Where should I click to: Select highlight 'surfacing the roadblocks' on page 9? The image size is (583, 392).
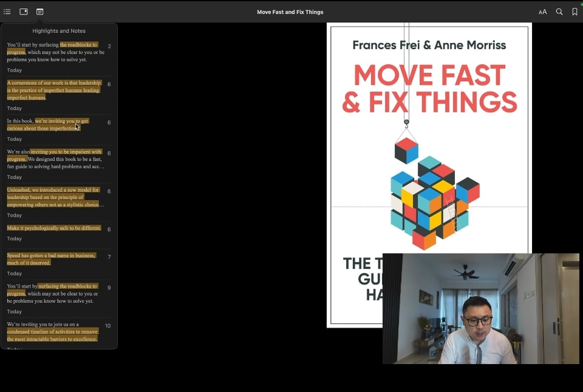(x=59, y=299)
